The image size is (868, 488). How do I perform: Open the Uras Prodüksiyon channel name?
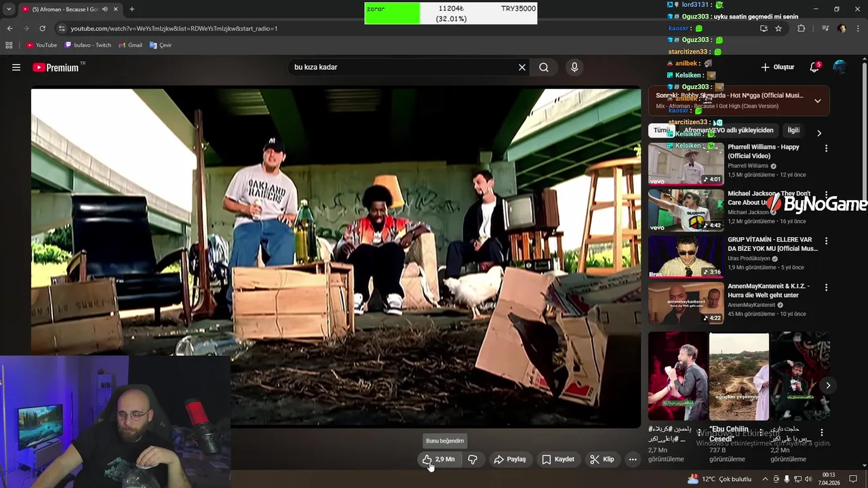coord(749,258)
